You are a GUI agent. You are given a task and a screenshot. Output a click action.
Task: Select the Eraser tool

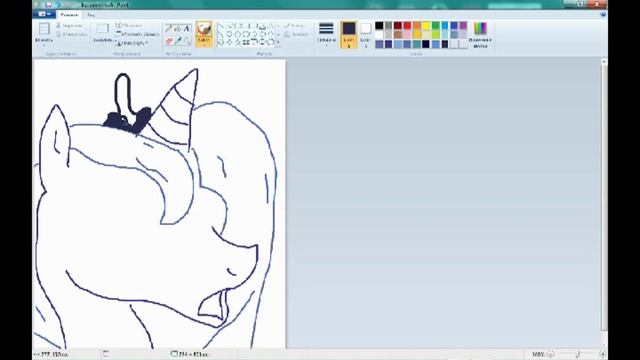coord(169,41)
